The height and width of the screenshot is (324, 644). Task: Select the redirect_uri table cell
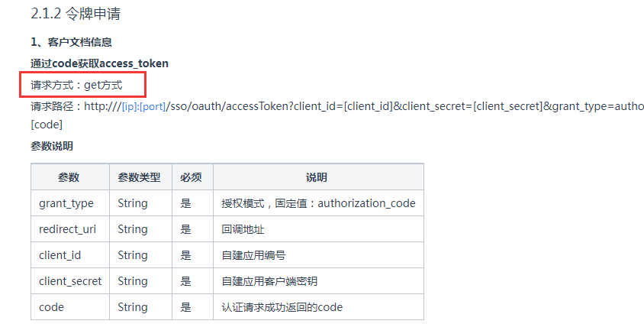(x=70, y=229)
